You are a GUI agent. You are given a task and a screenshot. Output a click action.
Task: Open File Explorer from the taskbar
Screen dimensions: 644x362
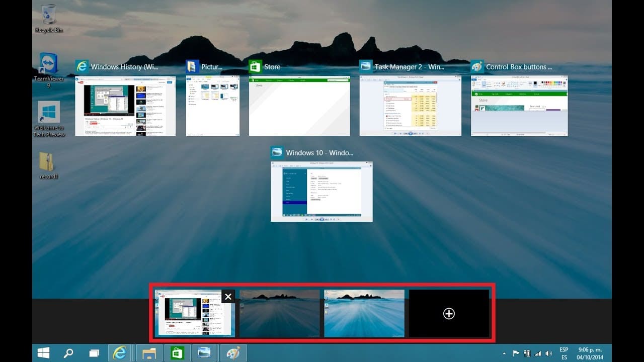click(149, 353)
